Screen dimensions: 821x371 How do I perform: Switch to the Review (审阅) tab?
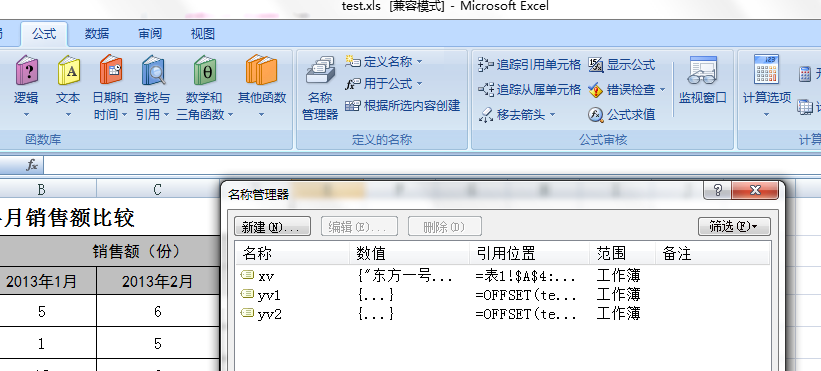pos(150,34)
